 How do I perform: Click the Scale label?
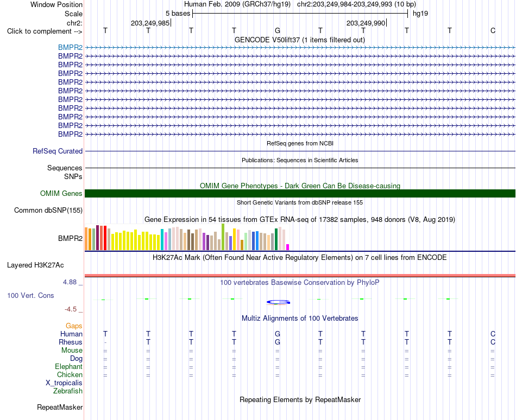click(x=73, y=14)
